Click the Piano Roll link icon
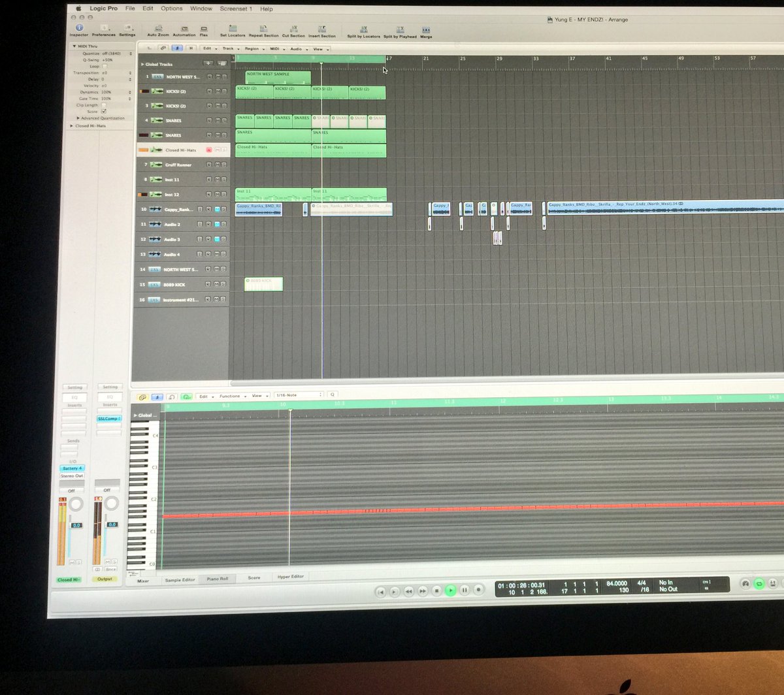Image resolution: width=784 pixels, height=695 pixels. (142, 396)
